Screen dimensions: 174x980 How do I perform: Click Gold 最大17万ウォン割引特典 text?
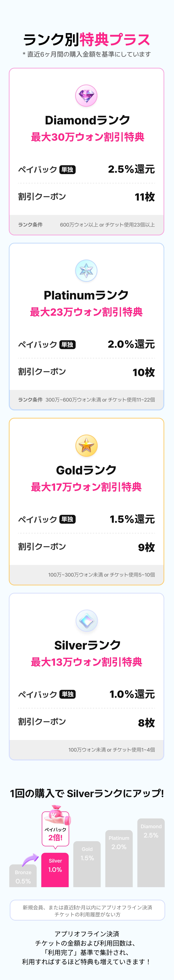tap(86, 487)
